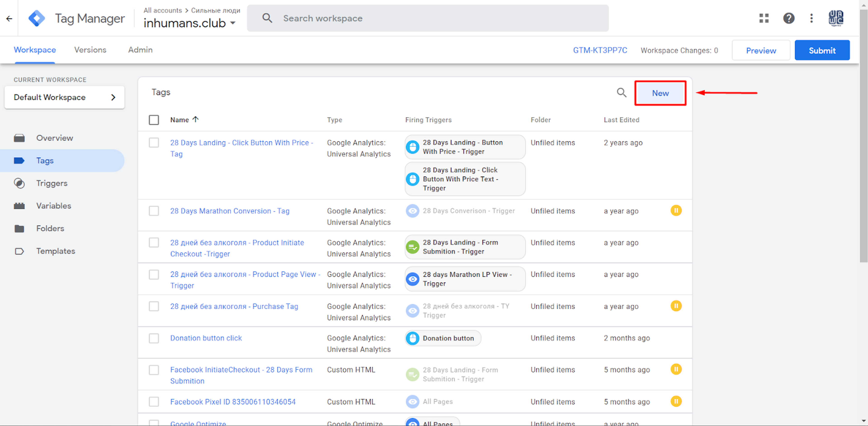Switch to the Versions tab
The height and width of the screenshot is (426, 868).
90,50
